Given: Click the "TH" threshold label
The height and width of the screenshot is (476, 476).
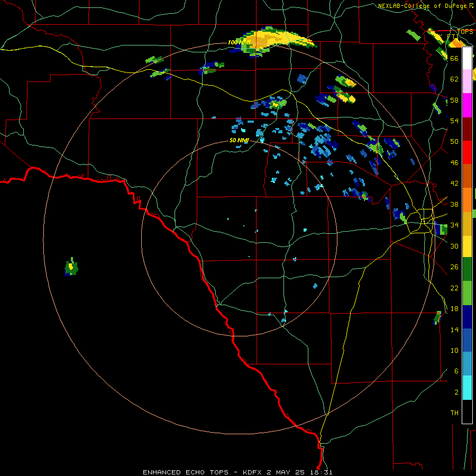Looking at the screenshot, I should point(454,413).
